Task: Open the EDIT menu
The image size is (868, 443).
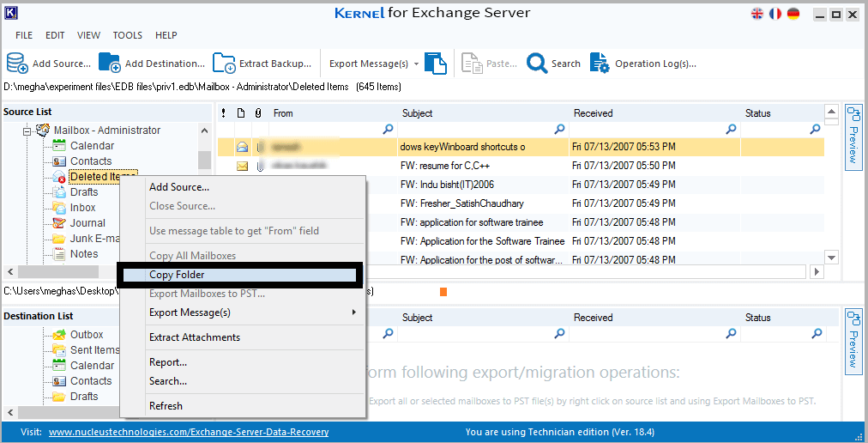Action: [55, 35]
